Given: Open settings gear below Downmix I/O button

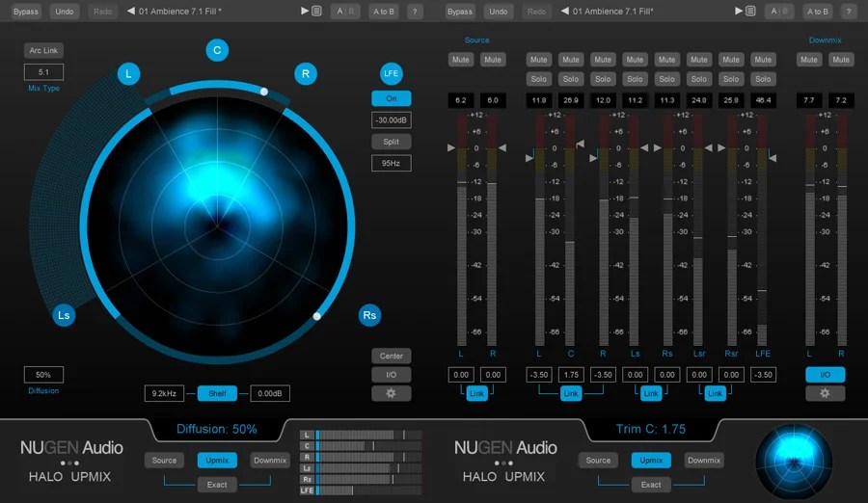Looking at the screenshot, I should tap(825, 393).
